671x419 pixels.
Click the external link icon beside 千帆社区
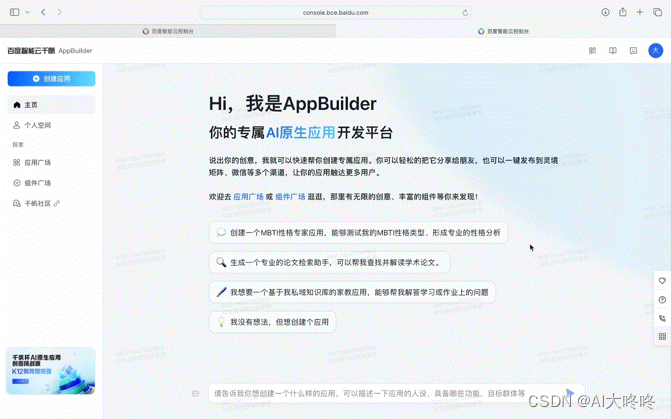56,203
